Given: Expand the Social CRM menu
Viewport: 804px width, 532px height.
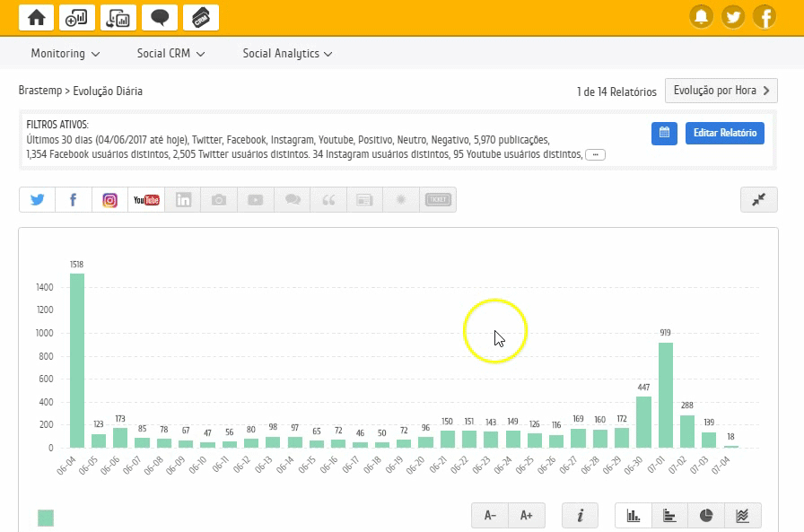Looking at the screenshot, I should pos(170,54).
